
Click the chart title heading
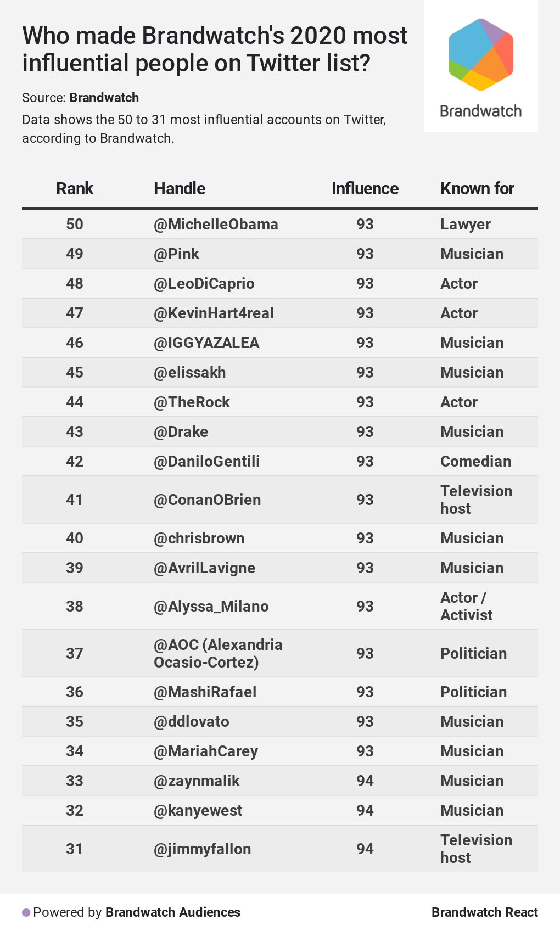[215, 49]
